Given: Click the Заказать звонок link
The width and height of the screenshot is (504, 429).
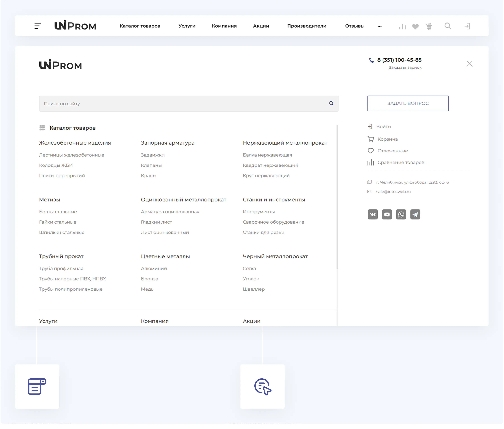Looking at the screenshot, I should click(405, 67).
